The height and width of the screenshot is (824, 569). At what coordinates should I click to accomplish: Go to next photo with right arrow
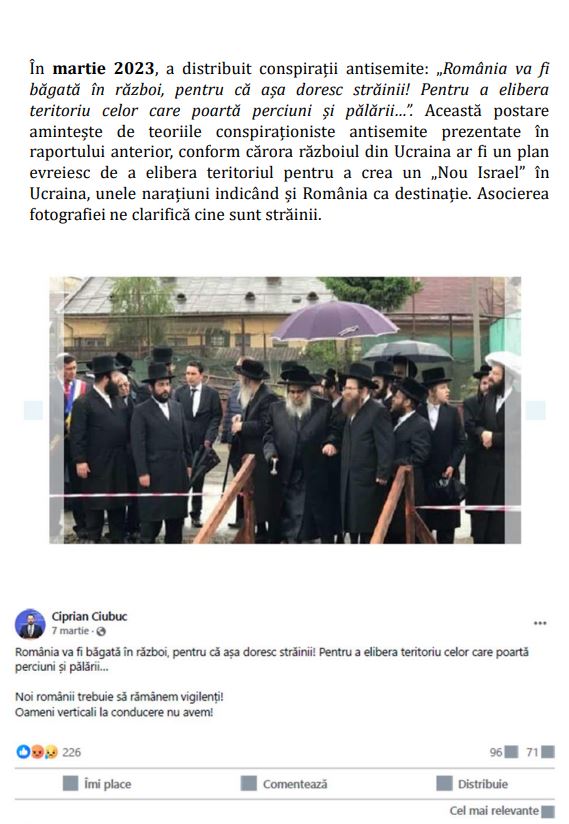coord(535,410)
